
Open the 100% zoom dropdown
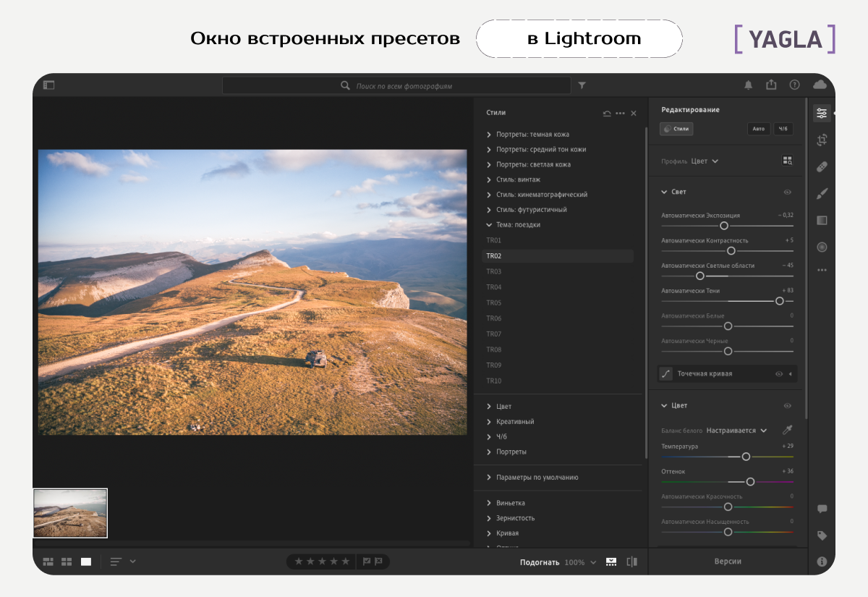click(x=581, y=562)
